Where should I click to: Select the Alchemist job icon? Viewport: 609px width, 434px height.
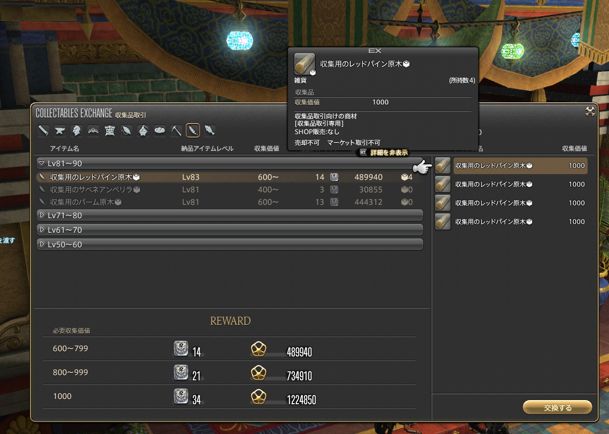[143, 131]
